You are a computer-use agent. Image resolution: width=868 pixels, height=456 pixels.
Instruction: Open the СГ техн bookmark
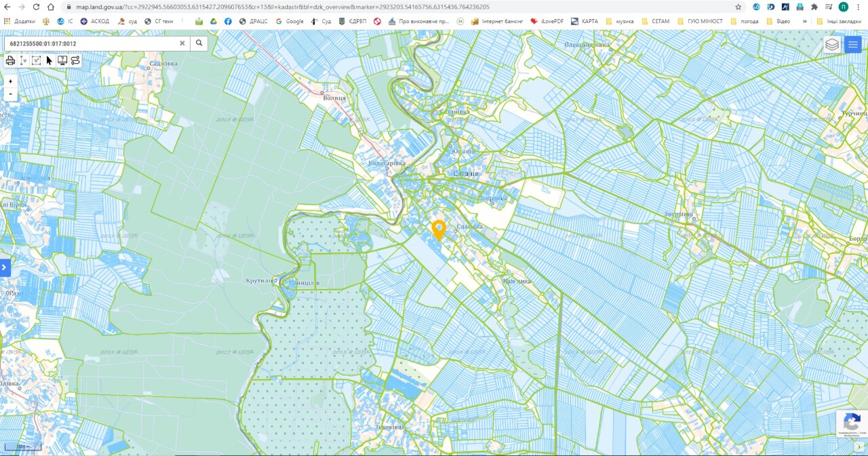click(159, 21)
